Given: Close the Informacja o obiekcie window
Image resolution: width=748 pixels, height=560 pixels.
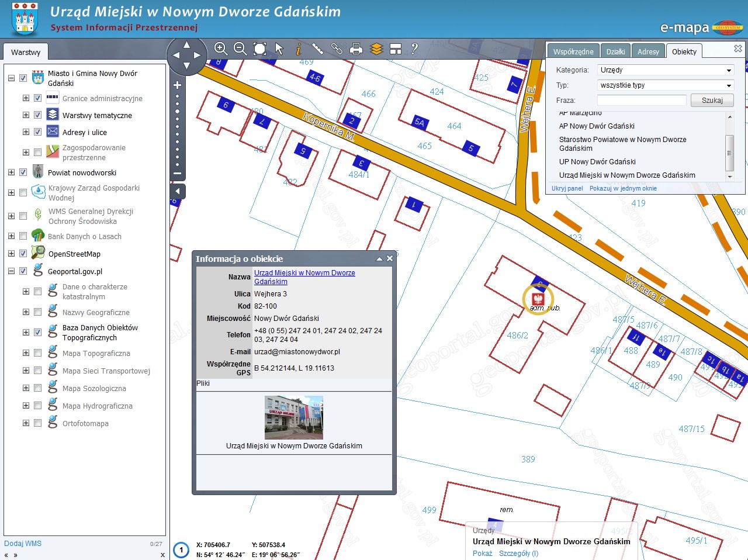Looking at the screenshot, I should point(390,258).
